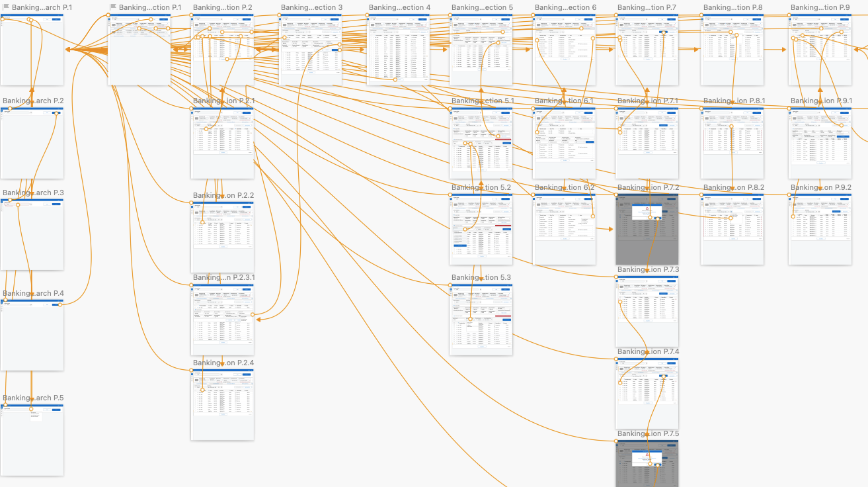Select the Banking...ion P.7.4 artboard thumbnail
The width and height of the screenshot is (868, 487).
pos(647,394)
